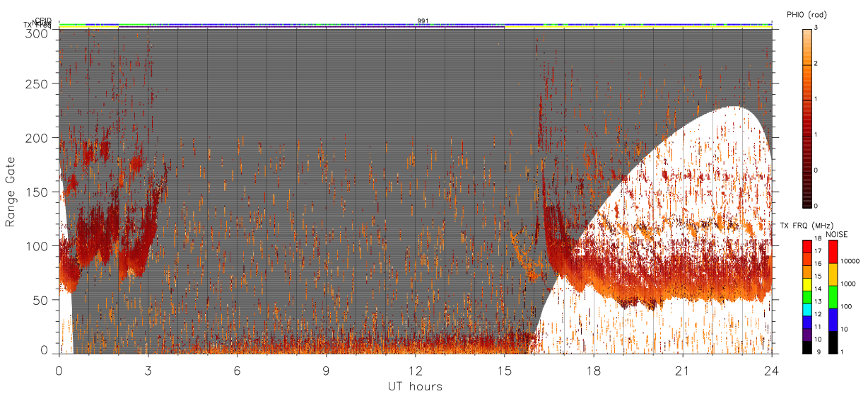
Task: Click the red segment of the NOISE colorbar
Action: click(x=832, y=252)
